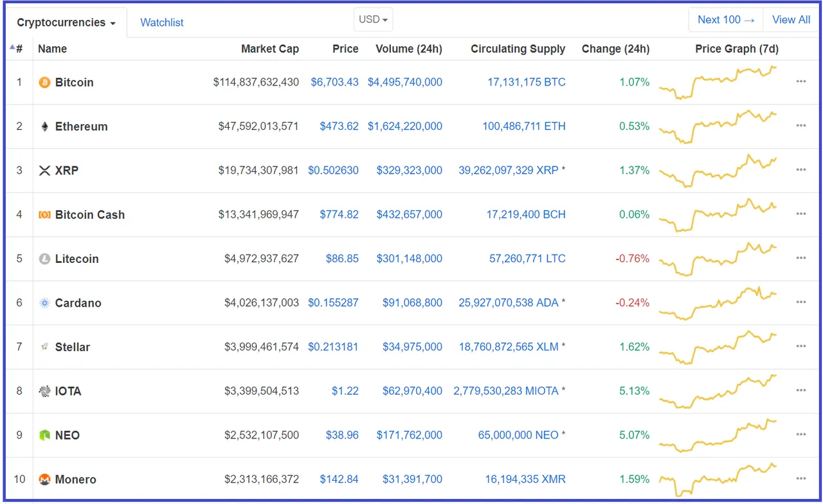Viewport: 823px width, 504px height.
Task: Open the Cardano name link
Action: [x=78, y=303]
